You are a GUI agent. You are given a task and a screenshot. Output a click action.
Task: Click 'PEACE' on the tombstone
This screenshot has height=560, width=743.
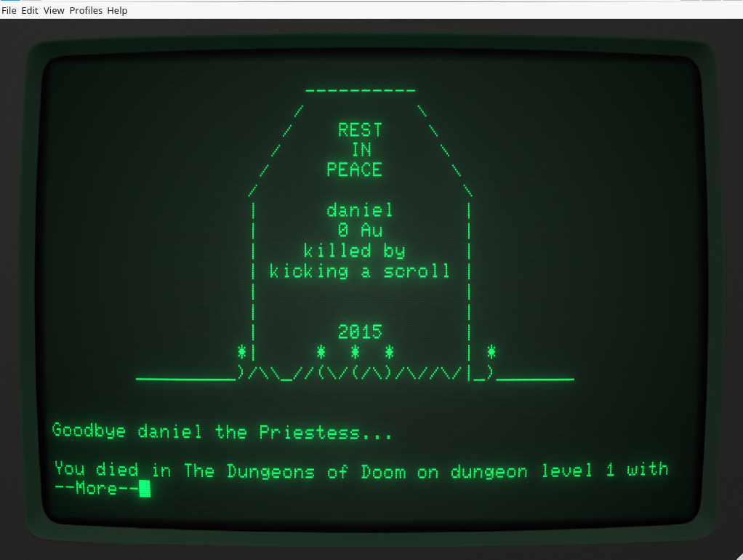pos(354,169)
